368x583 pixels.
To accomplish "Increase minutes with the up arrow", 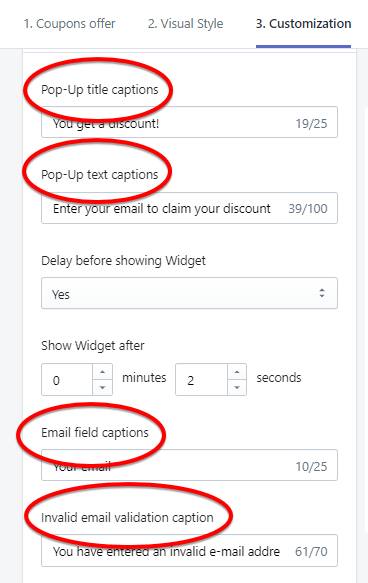I will 103,372.
